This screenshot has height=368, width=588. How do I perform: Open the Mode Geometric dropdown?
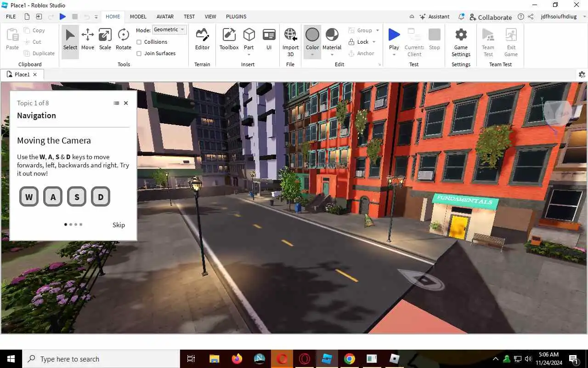click(x=170, y=29)
